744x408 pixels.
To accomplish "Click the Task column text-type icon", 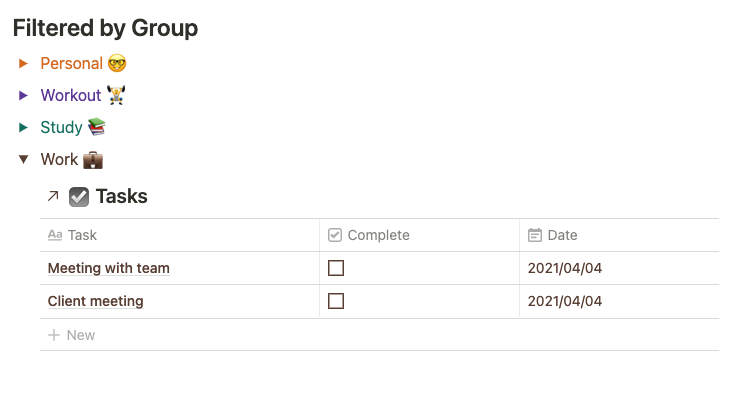I will click(x=55, y=235).
